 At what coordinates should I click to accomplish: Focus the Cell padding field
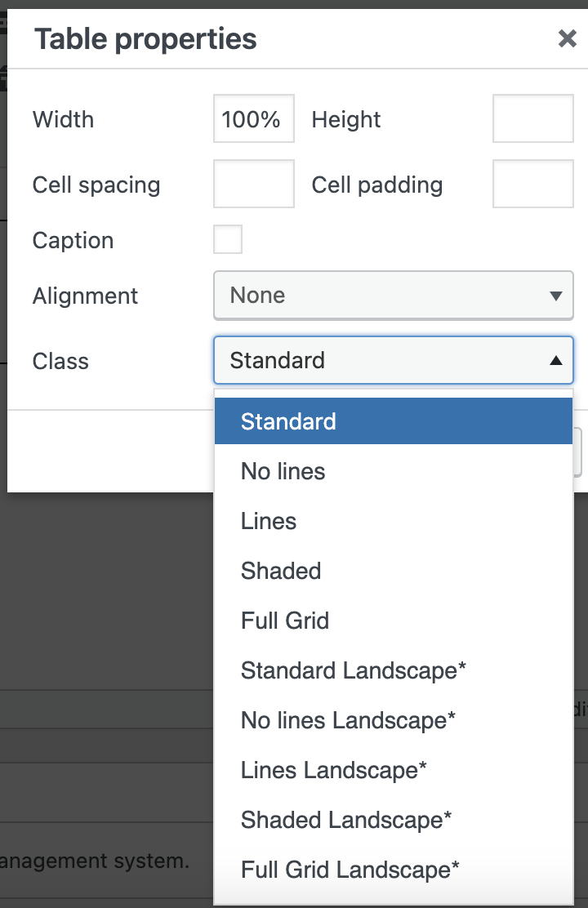532,185
